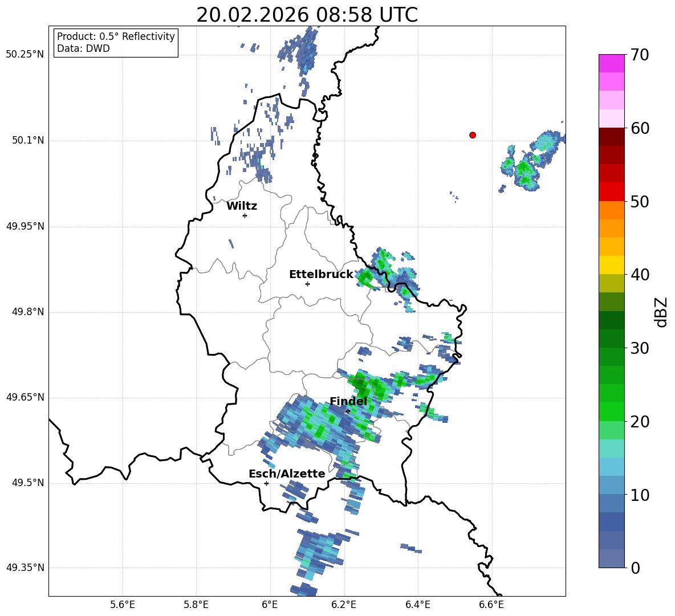Click the 6.2°E longitude label
The image size is (675, 616).
(344, 605)
